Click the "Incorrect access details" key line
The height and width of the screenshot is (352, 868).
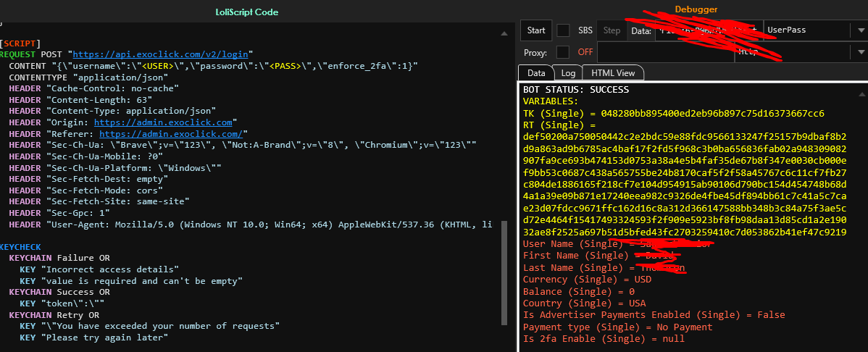pyautogui.click(x=99, y=270)
